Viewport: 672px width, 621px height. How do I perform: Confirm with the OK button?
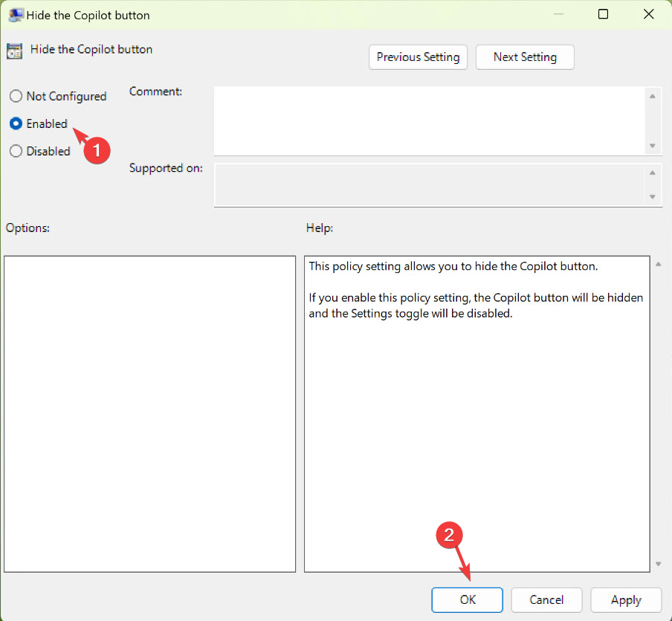tap(467, 599)
